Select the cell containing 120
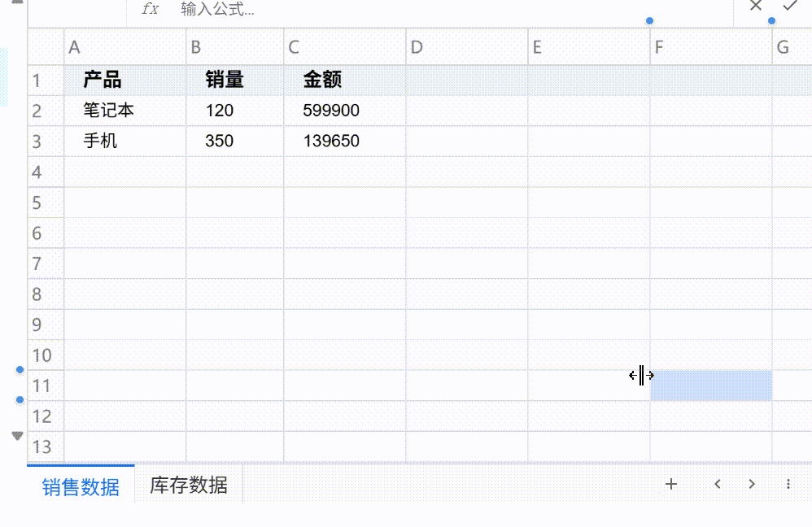Screen dimensions: 812x527 pos(234,111)
